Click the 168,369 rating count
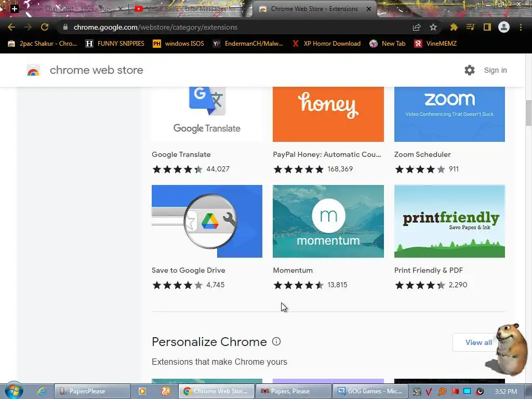 pyautogui.click(x=340, y=169)
